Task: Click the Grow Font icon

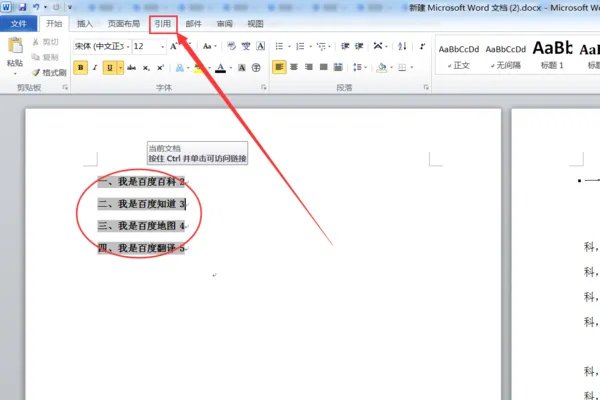Action: pos(174,46)
